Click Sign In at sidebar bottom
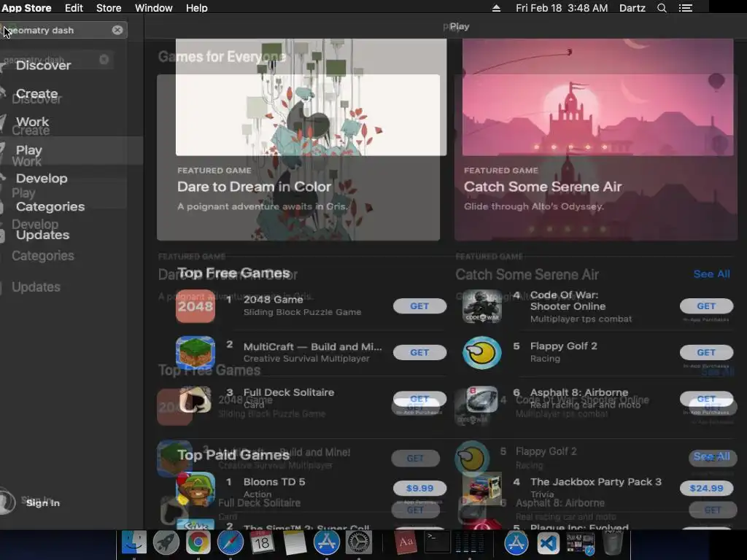 [43, 503]
